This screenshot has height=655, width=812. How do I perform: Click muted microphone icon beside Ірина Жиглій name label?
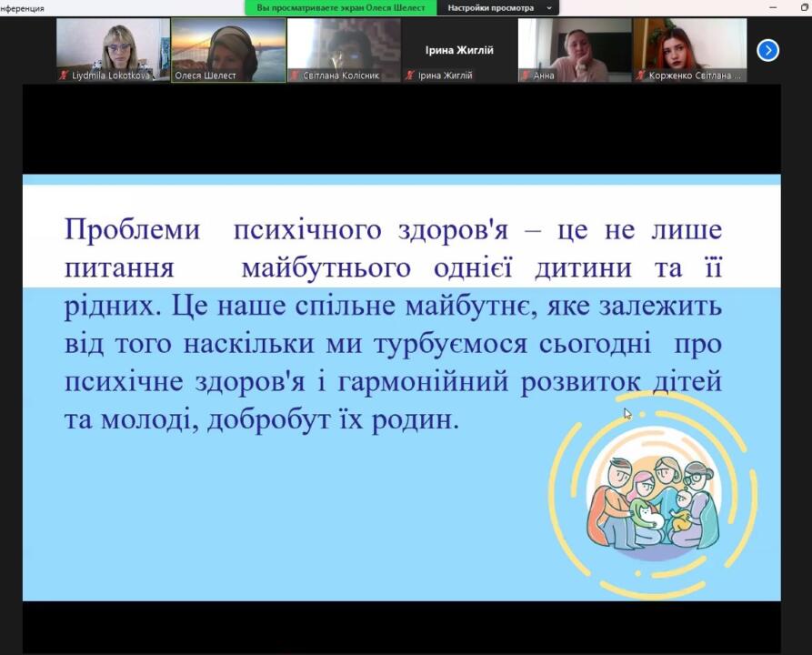(410, 76)
